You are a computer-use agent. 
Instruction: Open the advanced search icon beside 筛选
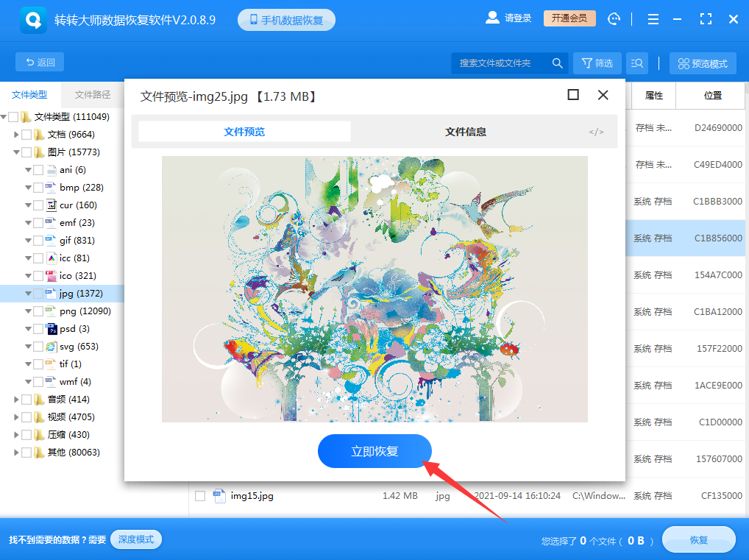(636, 63)
